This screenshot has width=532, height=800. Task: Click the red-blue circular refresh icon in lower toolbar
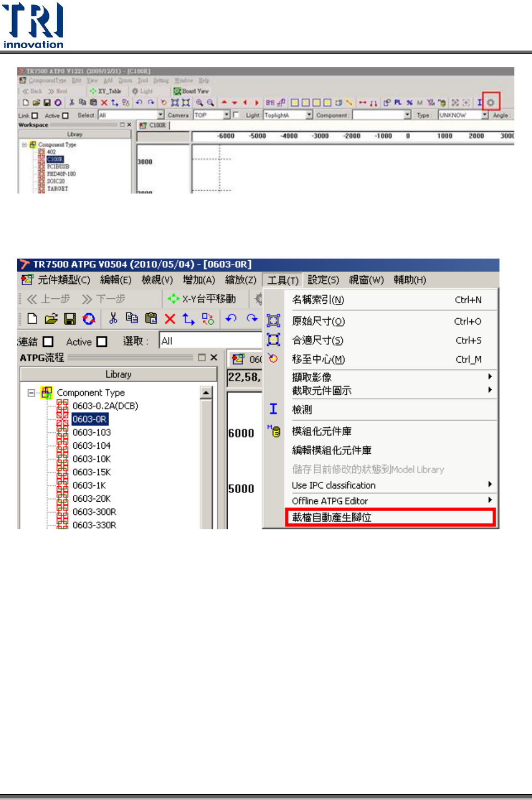click(x=89, y=319)
